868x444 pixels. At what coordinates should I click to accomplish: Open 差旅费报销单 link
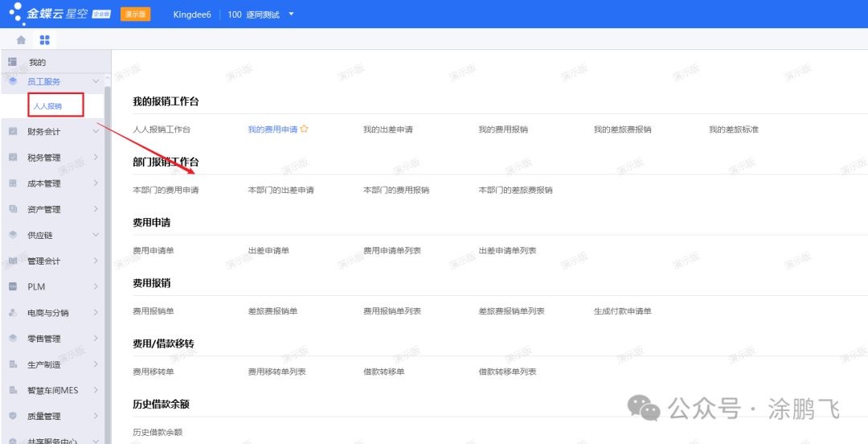point(272,311)
